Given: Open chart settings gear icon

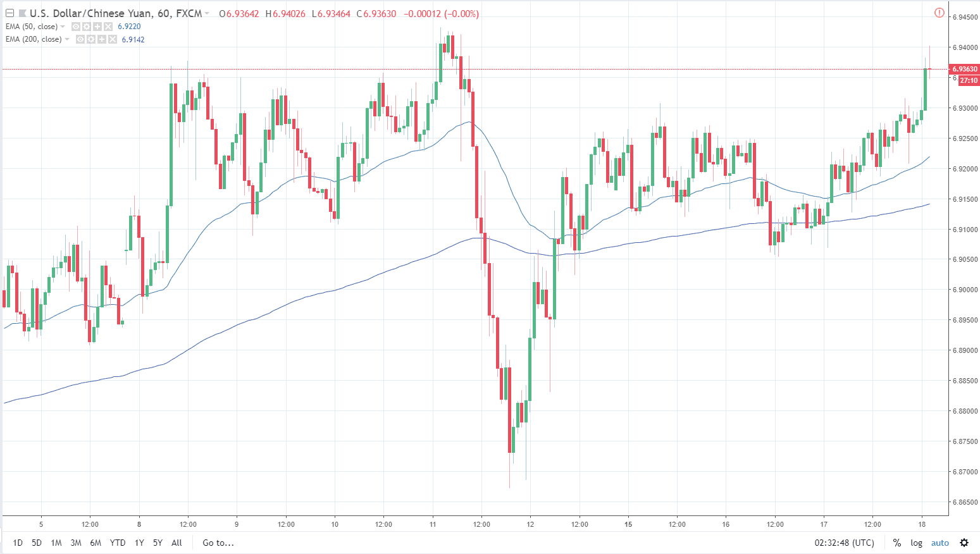Looking at the screenshot, I should click(x=964, y=543).
